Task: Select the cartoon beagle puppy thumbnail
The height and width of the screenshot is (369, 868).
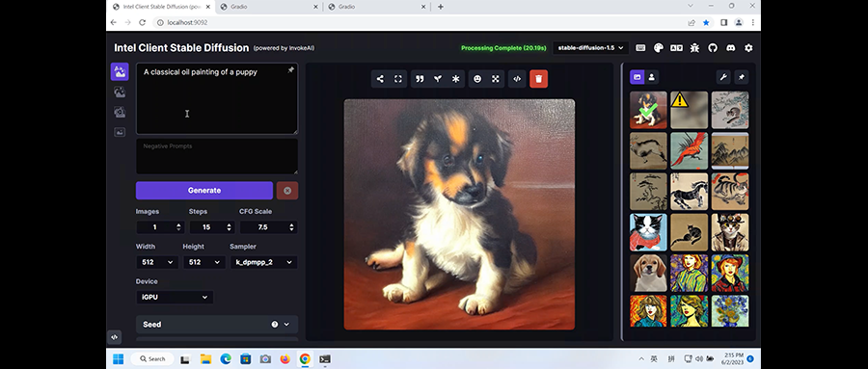Action: point(648,273)
